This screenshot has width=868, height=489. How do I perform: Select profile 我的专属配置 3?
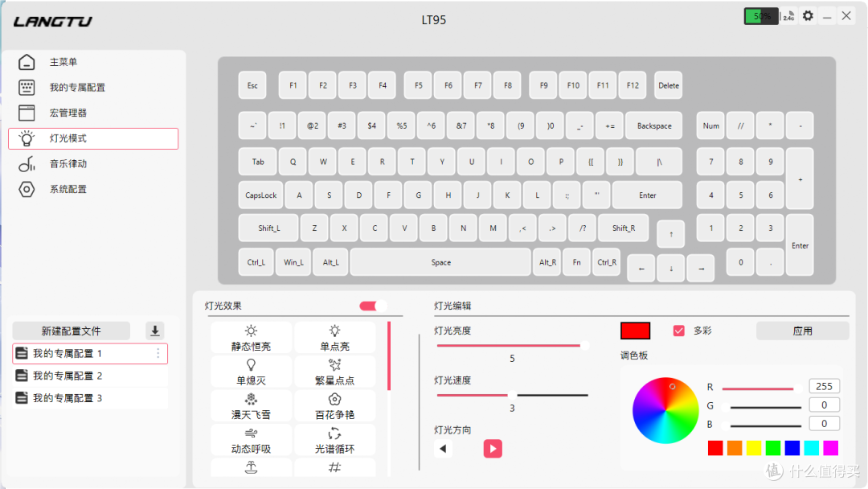pos(90,398)
